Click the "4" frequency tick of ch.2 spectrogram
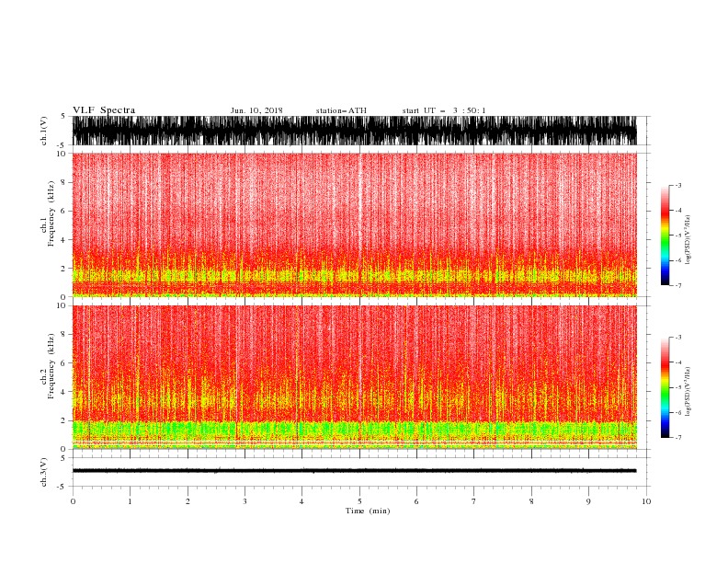728x563 pixels. pos(64,392)
